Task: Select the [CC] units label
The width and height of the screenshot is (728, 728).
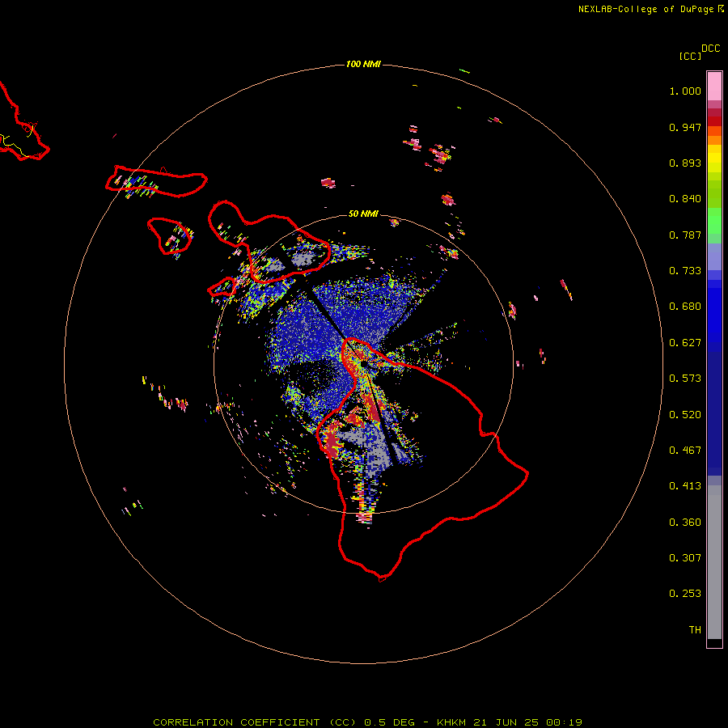Action: click(690, 56)
